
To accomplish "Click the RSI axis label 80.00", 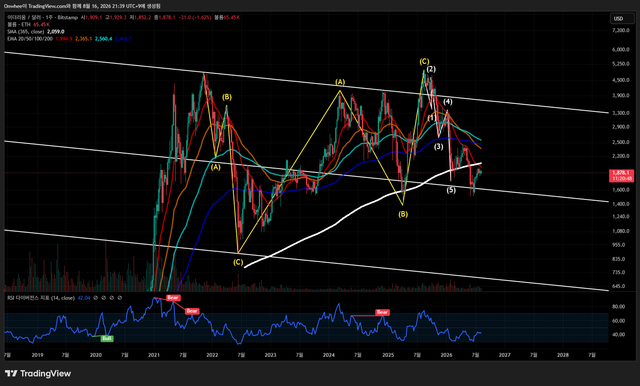I will point(619,306).
